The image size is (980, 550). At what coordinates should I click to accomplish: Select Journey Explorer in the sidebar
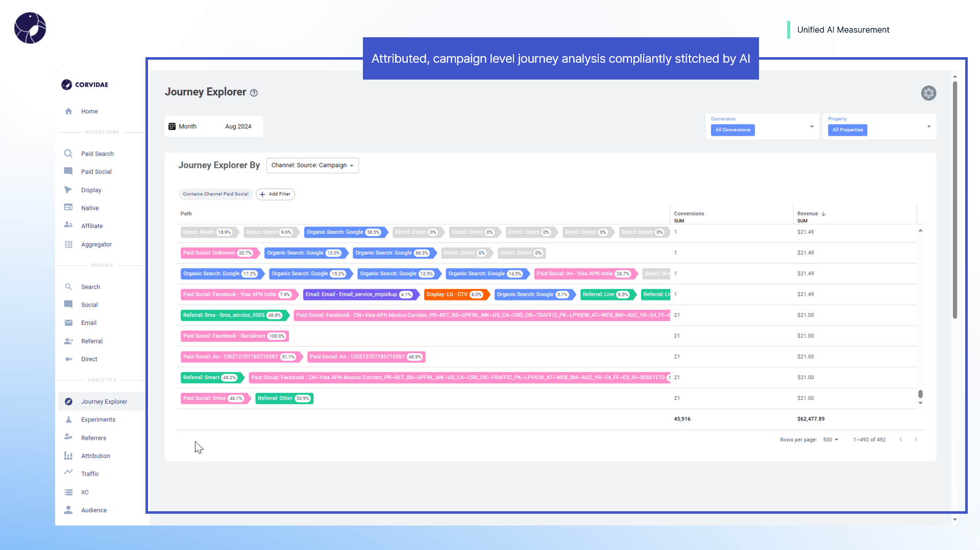pos(104,402)
